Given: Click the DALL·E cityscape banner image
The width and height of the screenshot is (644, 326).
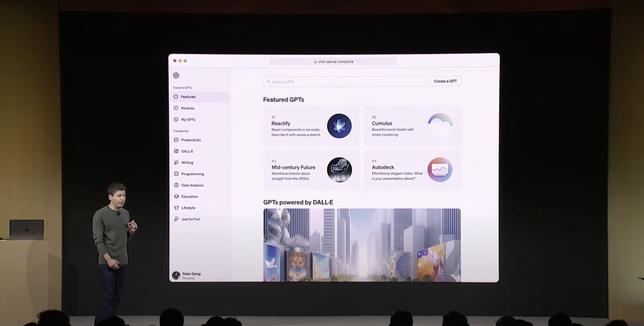Looking at the screenshot, I should (362, 245).
